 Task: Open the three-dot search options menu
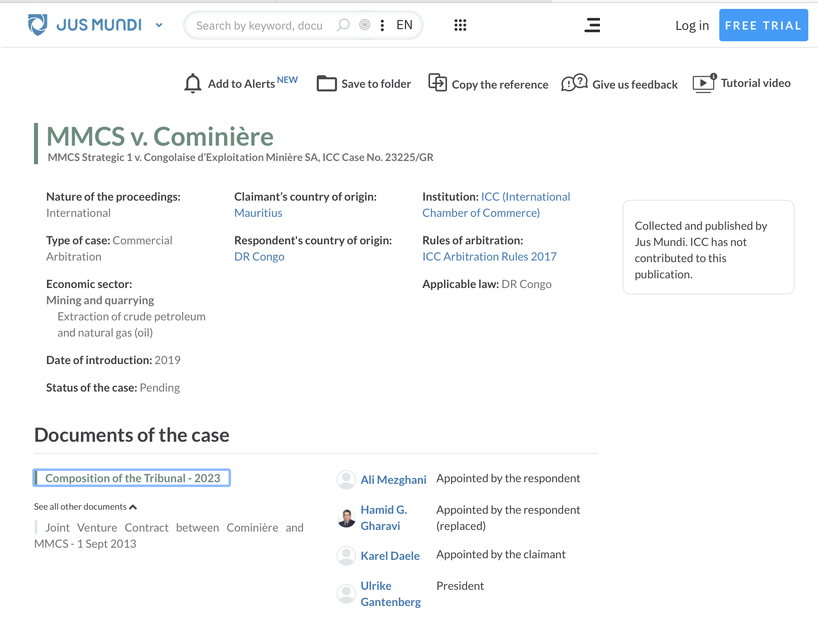pyautogui.click(x=382, y=25)
